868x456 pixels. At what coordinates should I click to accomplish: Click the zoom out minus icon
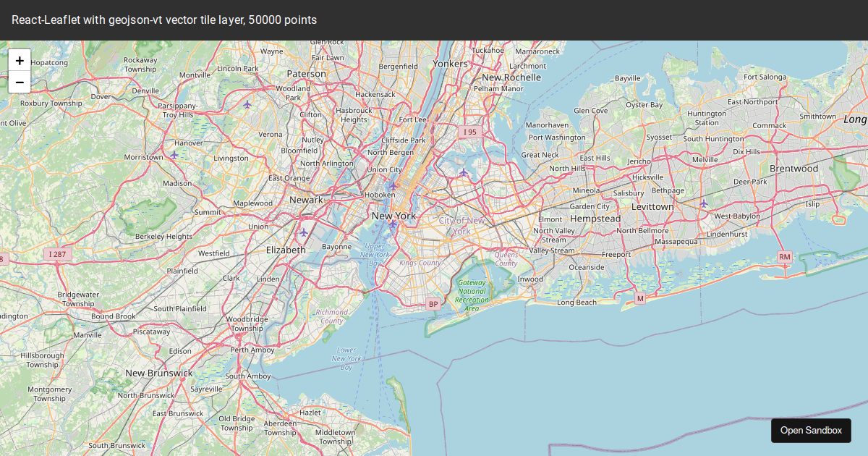[20, 82]
